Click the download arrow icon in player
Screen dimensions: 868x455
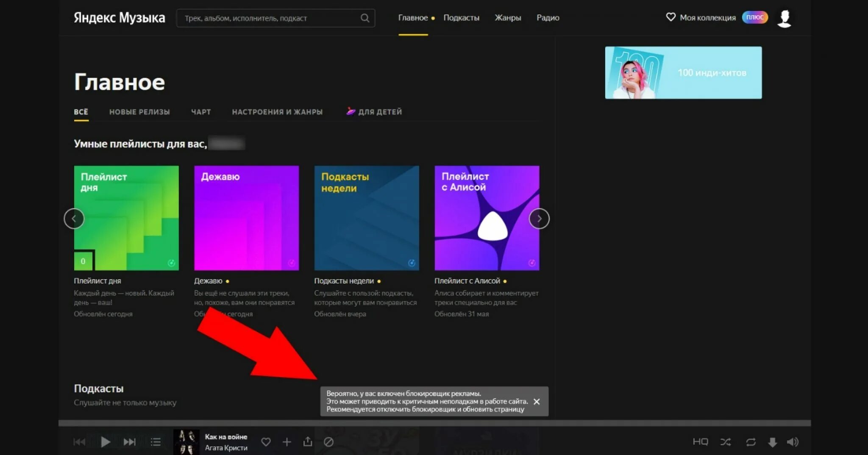(772, 442)
